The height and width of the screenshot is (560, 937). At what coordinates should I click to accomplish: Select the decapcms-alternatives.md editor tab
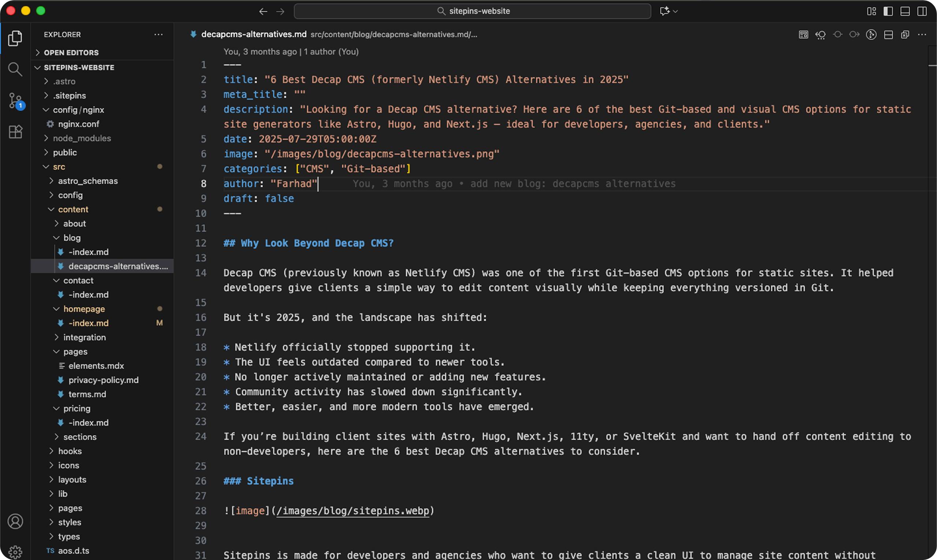[254, 34]
